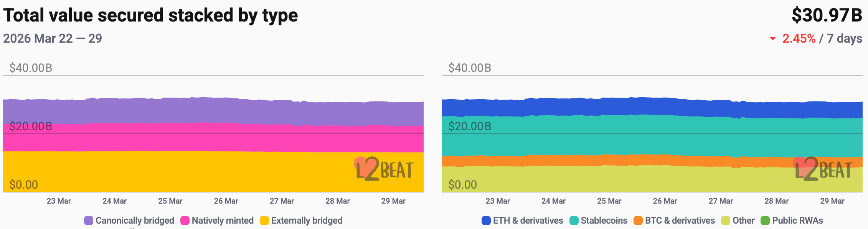Click the L2BEAT logo in the right chart
This screenshot has width=868, height=229.
pyautogui.click(x=823, y=169)
